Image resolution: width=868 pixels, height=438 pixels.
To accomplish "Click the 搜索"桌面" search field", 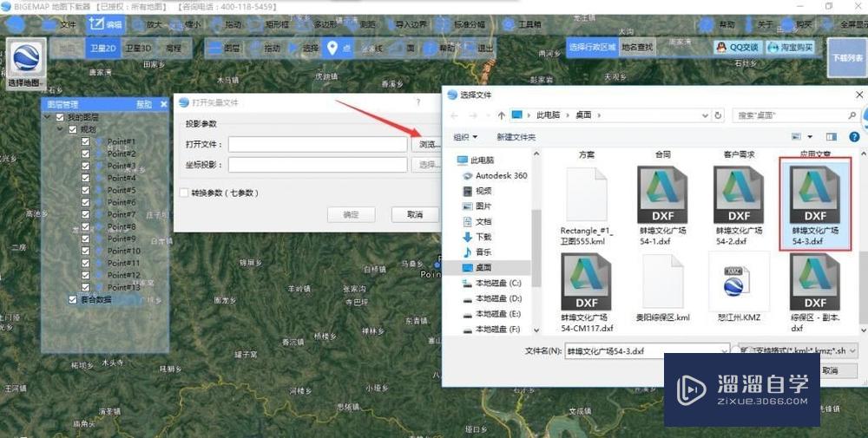I will point(796,115).
